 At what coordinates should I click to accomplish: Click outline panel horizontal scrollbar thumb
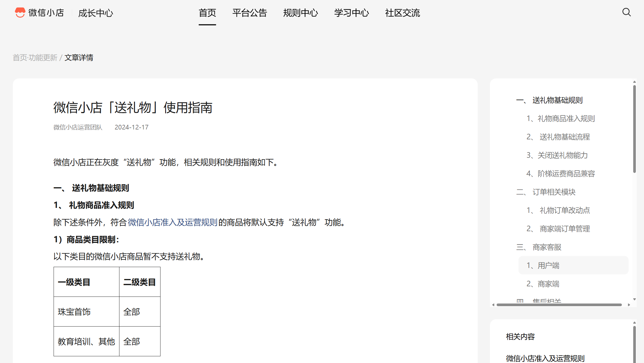click(559, 305)
